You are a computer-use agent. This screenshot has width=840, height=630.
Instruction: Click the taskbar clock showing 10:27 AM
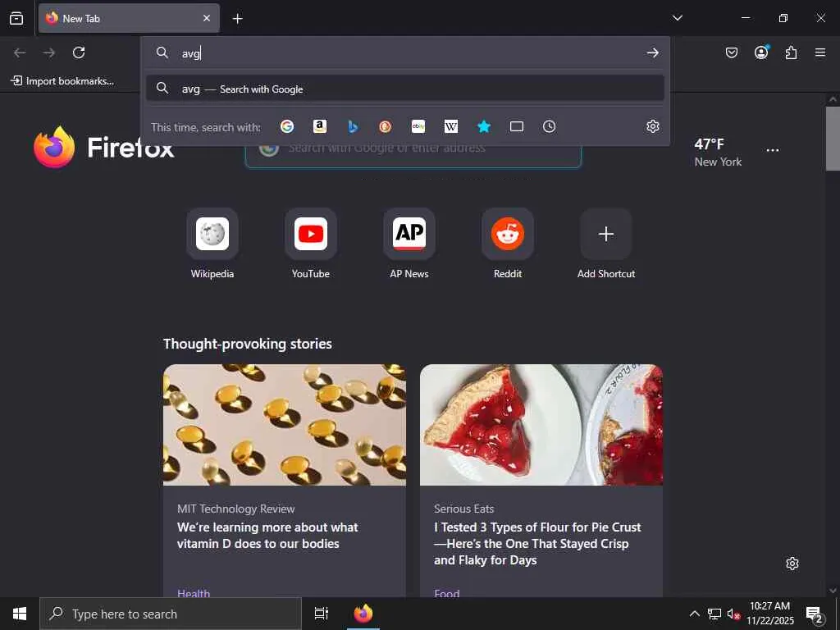769,614
